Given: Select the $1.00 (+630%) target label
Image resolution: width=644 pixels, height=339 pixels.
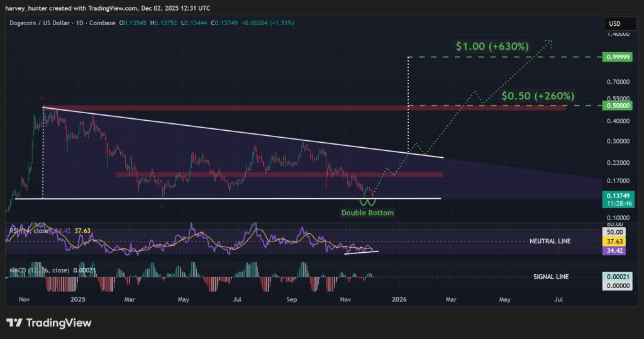Looking at the screenshot, I should [492, 46].
